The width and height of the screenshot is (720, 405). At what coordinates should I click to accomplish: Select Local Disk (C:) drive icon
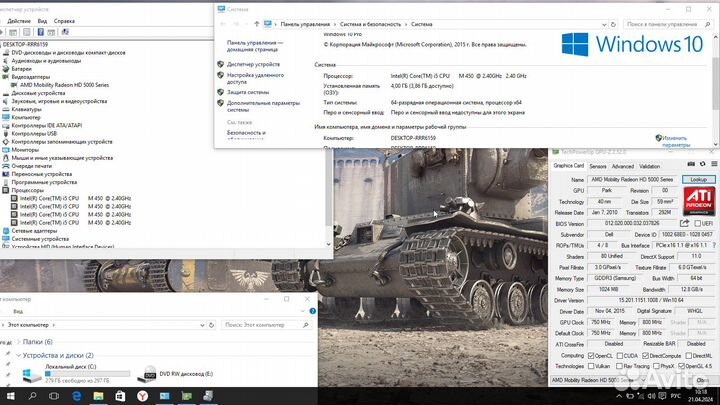click(x=31, y=375)
